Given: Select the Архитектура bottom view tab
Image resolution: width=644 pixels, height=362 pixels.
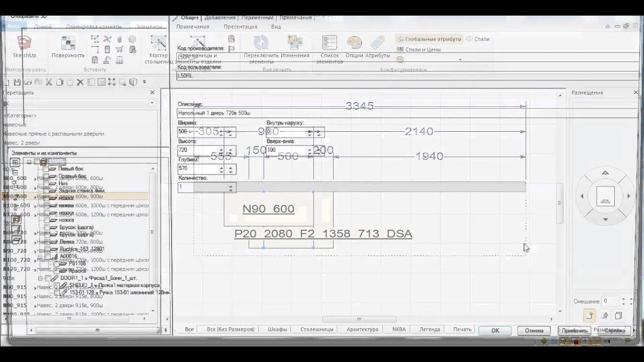Looking at the screenshot, I should [x=362, y=329].
